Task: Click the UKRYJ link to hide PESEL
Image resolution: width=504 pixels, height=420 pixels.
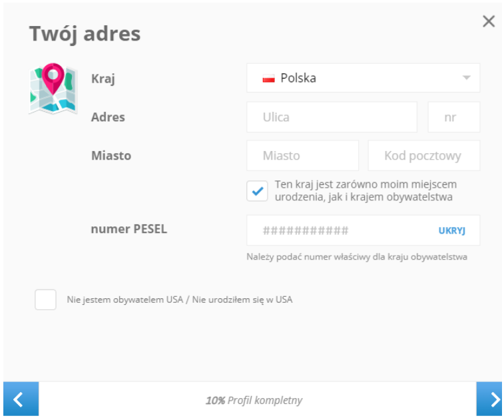Action: (451, 230)
